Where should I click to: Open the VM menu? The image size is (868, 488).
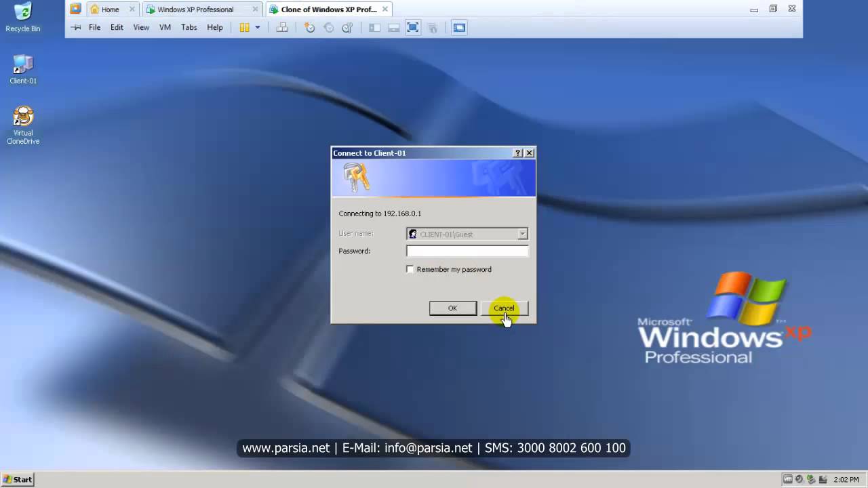point(165,28)
